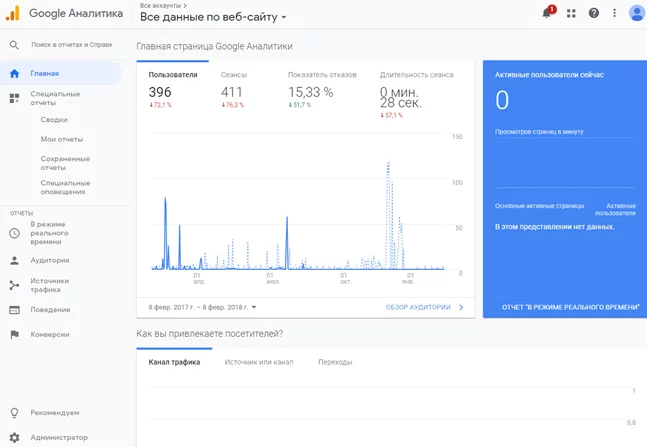Open the date range dropdown 8 февр. 2017
Image resolution: width=647 pixels, height=447 pixels.
coord(202,307)
